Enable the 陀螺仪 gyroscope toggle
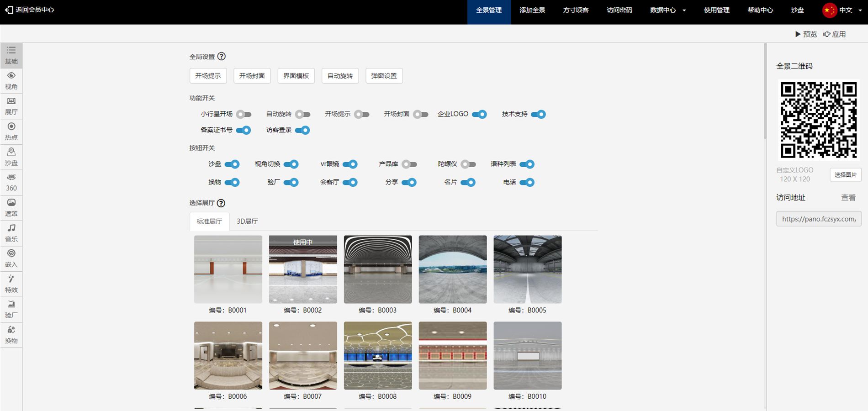Screen dimensions: 868x411 pyautogui.click(x=468, y=164)
